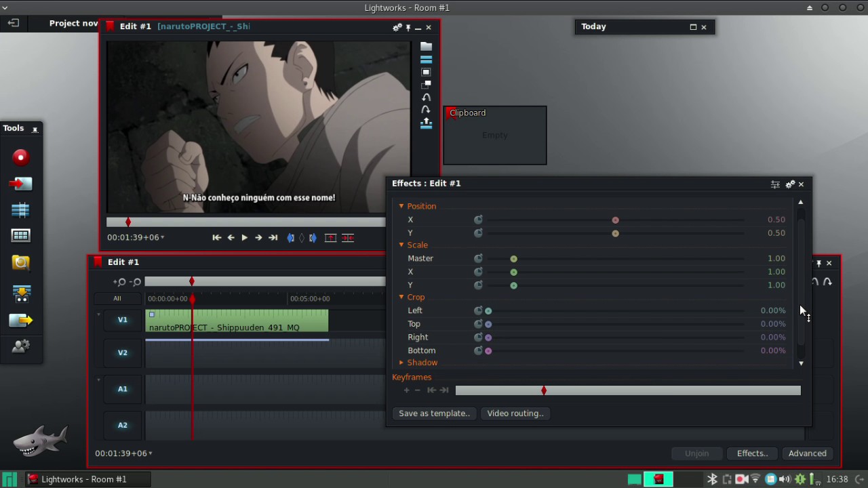This screenshot has width=868, height=488.
Task: Toggle the A1 audio track
Action: coord(123,389)
